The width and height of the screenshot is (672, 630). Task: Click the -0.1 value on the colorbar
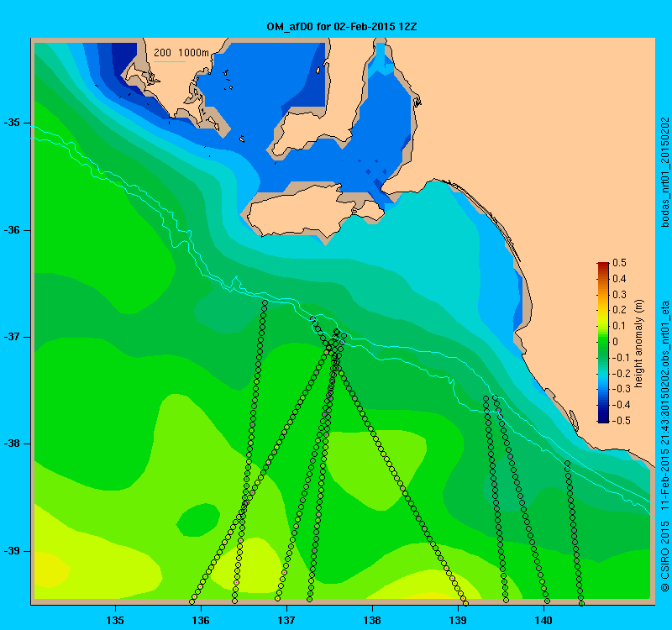tap(620, 358)
